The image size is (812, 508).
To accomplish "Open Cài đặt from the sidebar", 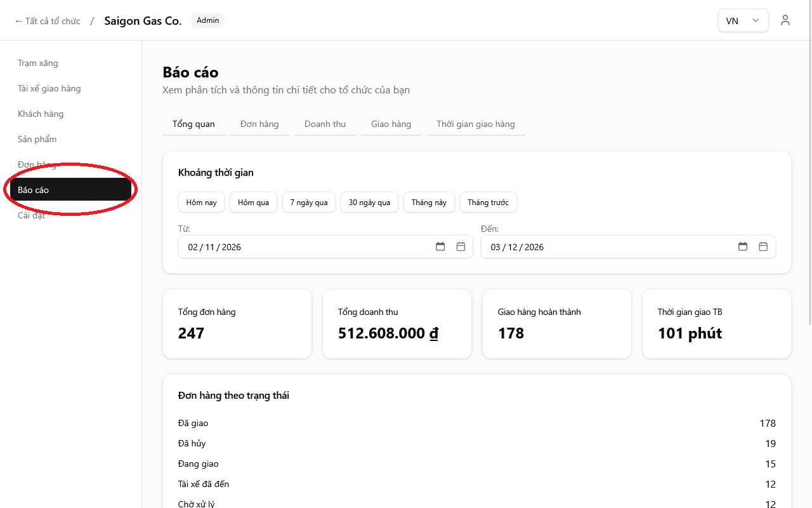I will [32, 215].
